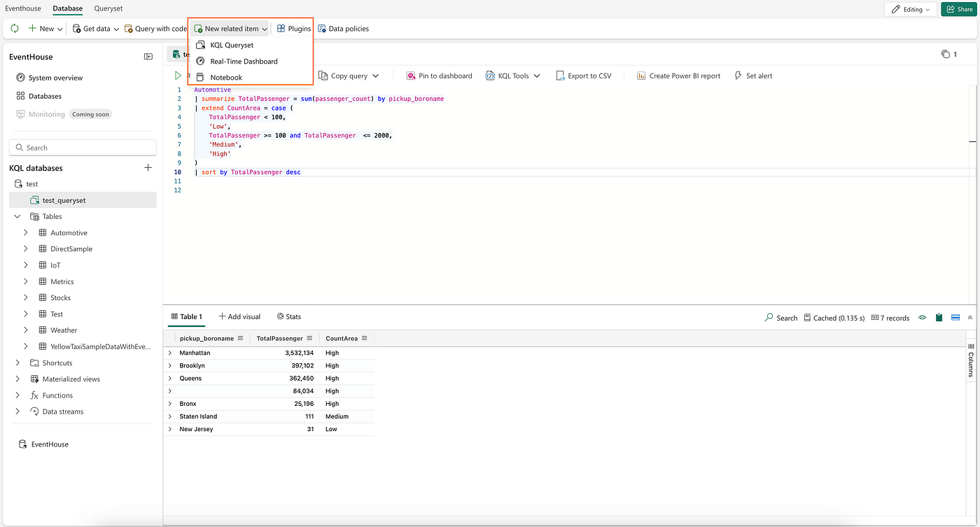Screen dimensions: 980x527
Task: Click Export to CSV
Action: click(x=584, y=76)
